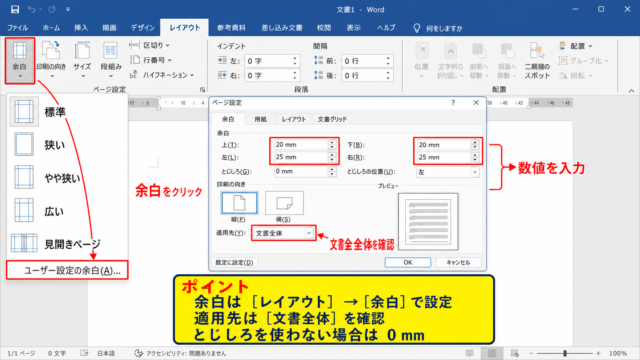Click the 100% zoom level

pyautogui.click(x=618, y=353)
